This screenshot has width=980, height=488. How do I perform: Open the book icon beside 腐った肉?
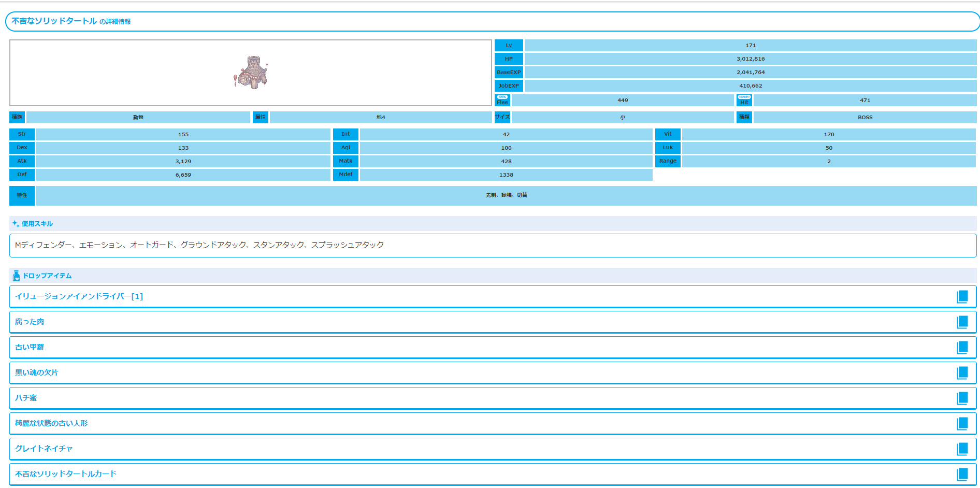point(962,322)
